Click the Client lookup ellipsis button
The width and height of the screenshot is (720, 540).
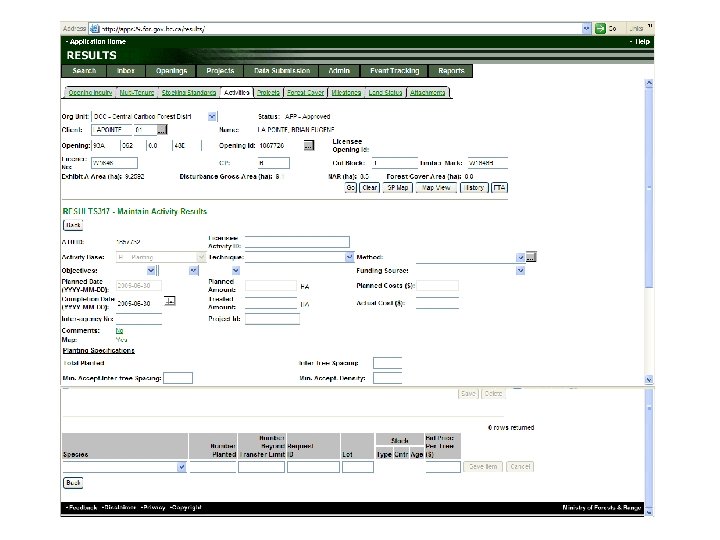point(162,130)
